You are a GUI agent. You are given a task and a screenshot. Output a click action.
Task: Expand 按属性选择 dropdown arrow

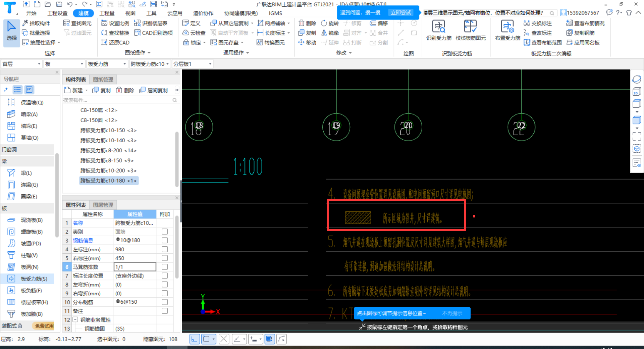coord(59,43)
